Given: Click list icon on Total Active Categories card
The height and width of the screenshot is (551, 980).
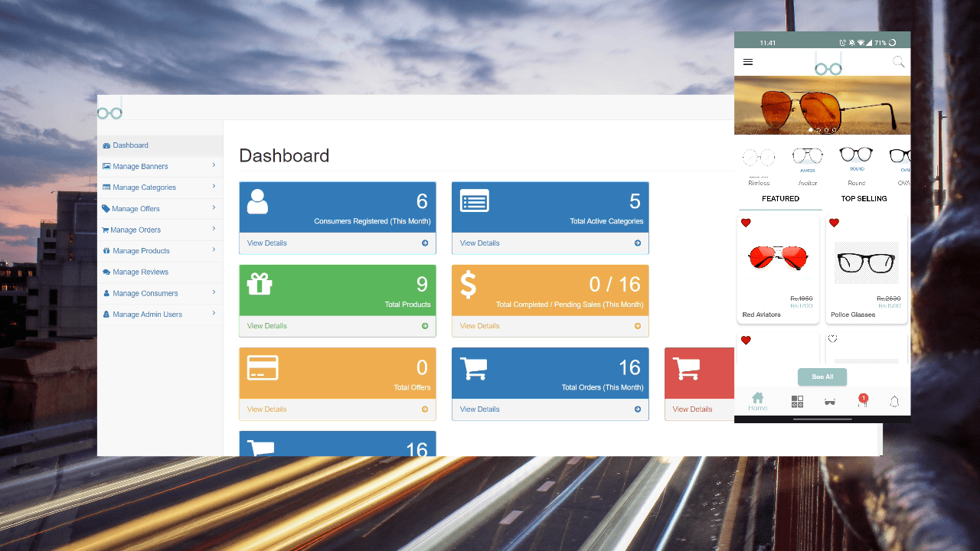Looking at the screenshot, I should coord(474,201).
